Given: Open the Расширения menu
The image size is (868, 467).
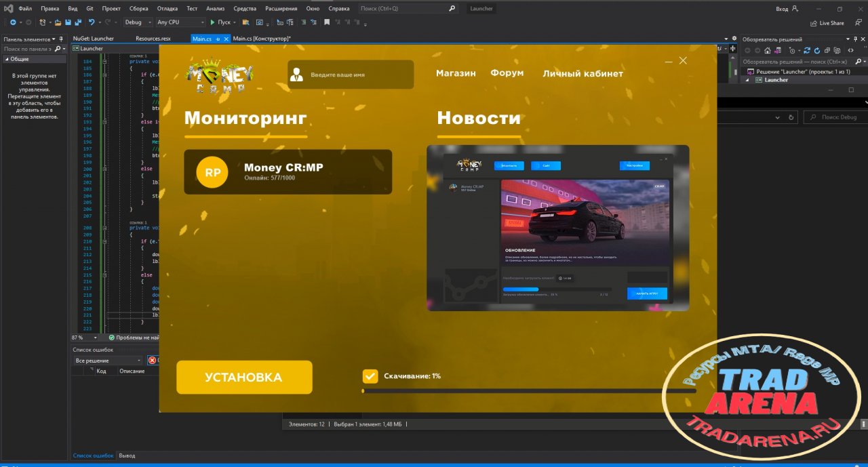Looking at the screenshot, I should click(281, 9).
